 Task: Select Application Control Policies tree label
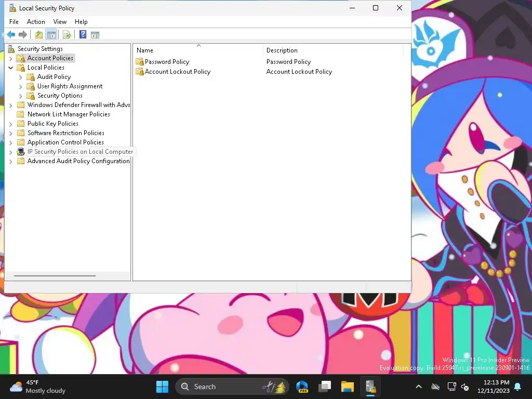[65, 142]
